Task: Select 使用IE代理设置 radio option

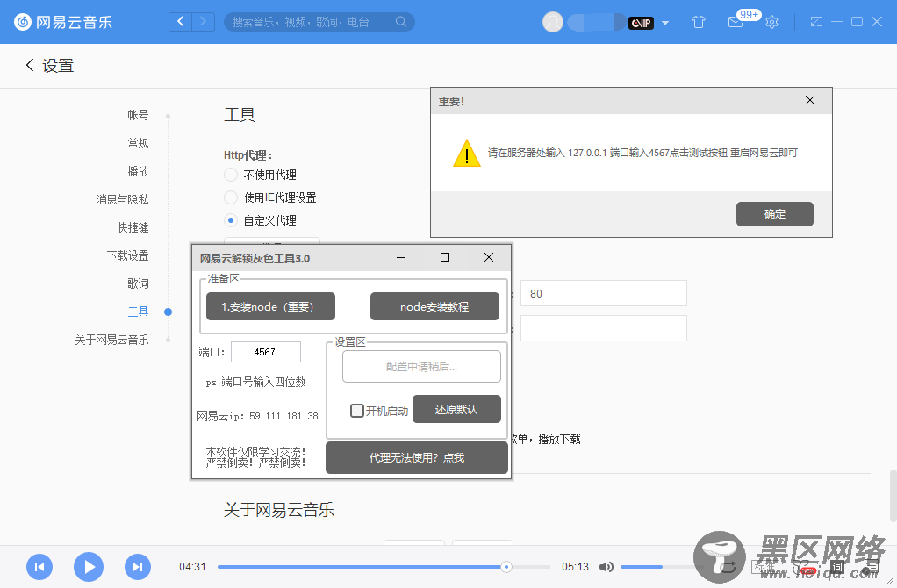Action: [231, 197]
